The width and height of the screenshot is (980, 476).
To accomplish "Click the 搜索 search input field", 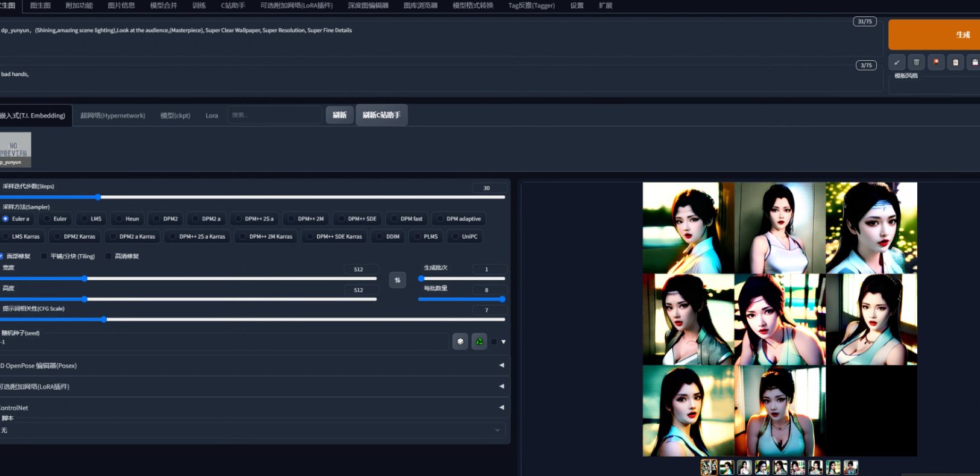I will (274, 115).
